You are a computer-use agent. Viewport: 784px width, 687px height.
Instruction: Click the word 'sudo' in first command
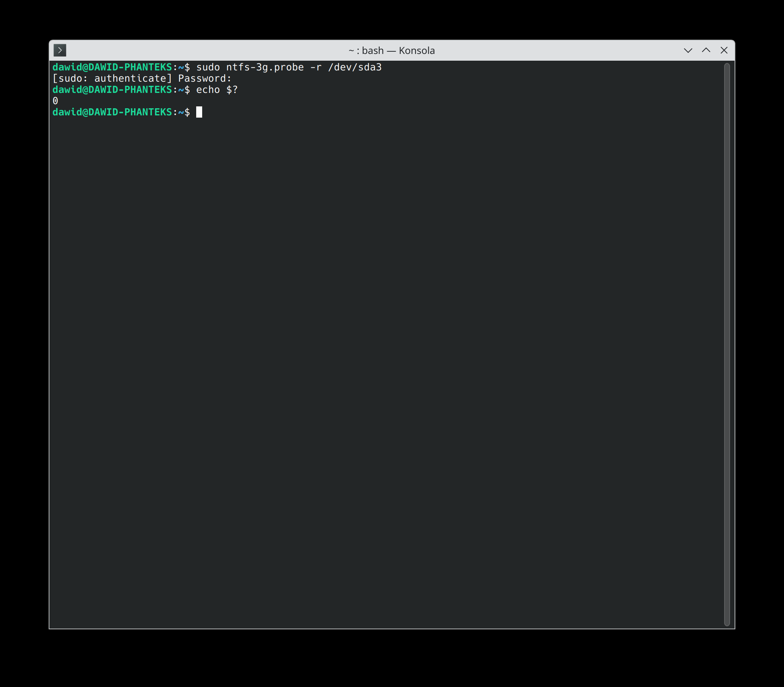[208, 67]
